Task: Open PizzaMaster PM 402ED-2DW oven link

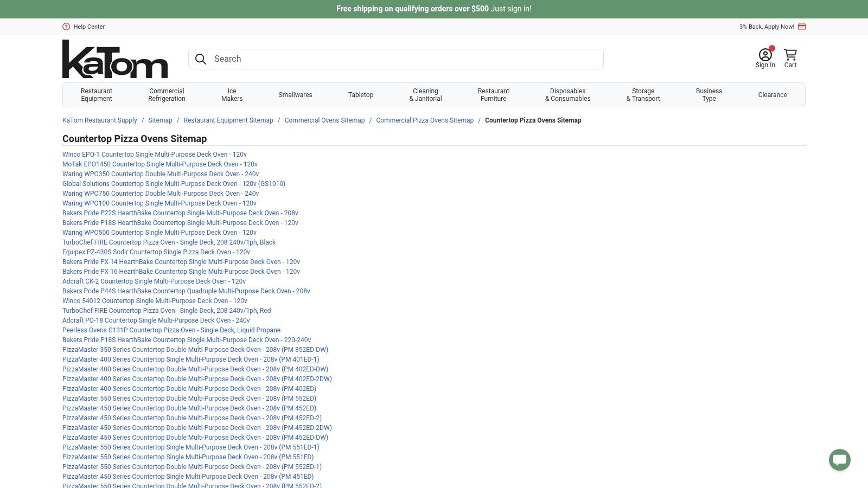Action: (197, 379)
